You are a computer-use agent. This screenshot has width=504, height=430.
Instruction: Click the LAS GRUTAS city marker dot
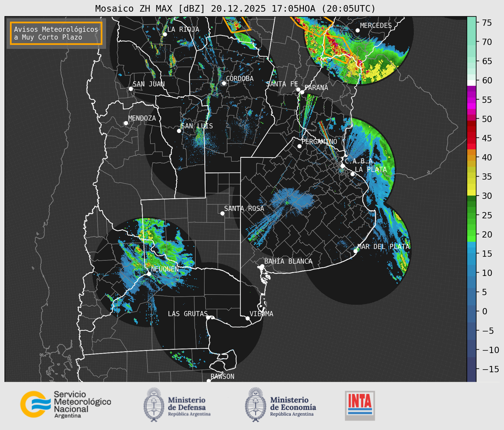tap(208, 317)
